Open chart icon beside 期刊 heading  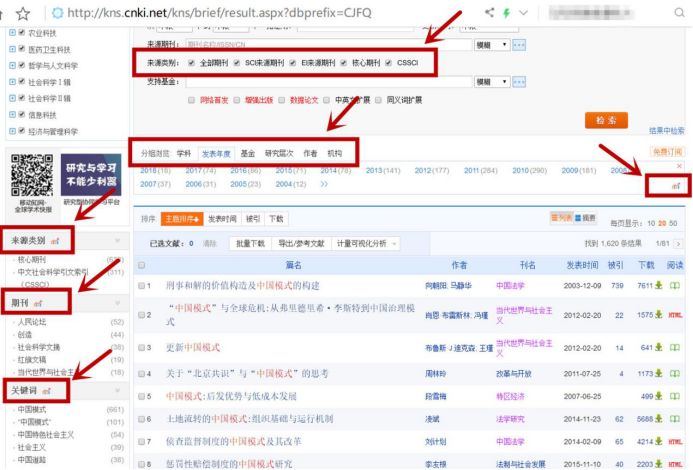[38, 304]
